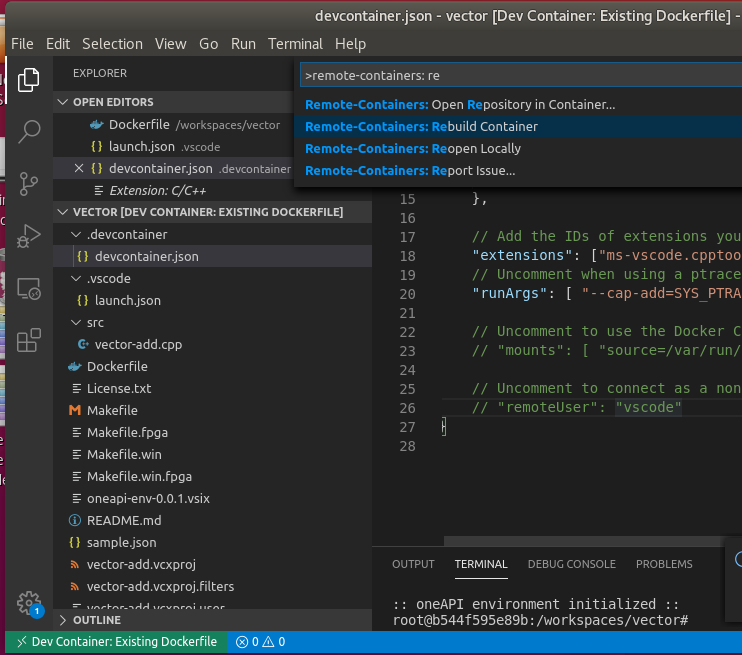Open the Extensions view icon
Viewport: 742px width, 655px height.
29,341
